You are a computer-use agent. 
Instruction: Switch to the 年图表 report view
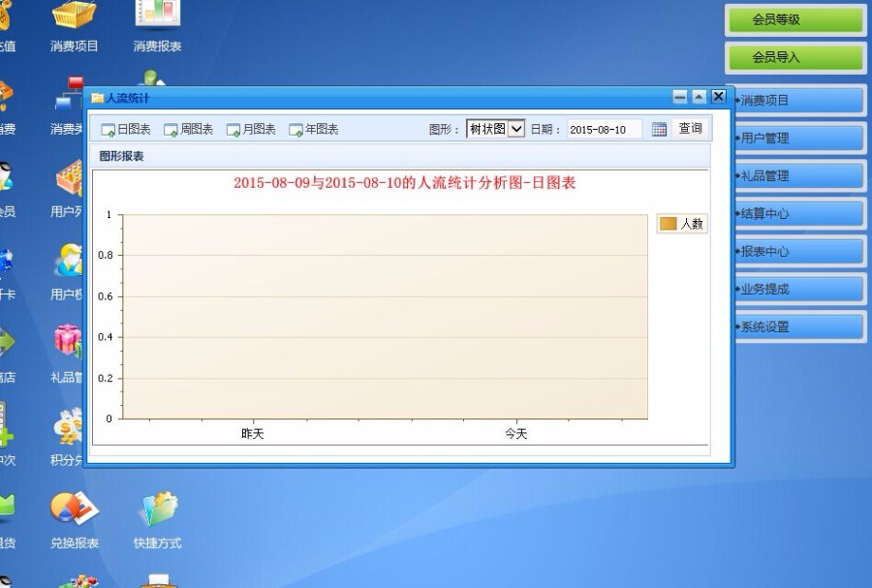point(312,128)
